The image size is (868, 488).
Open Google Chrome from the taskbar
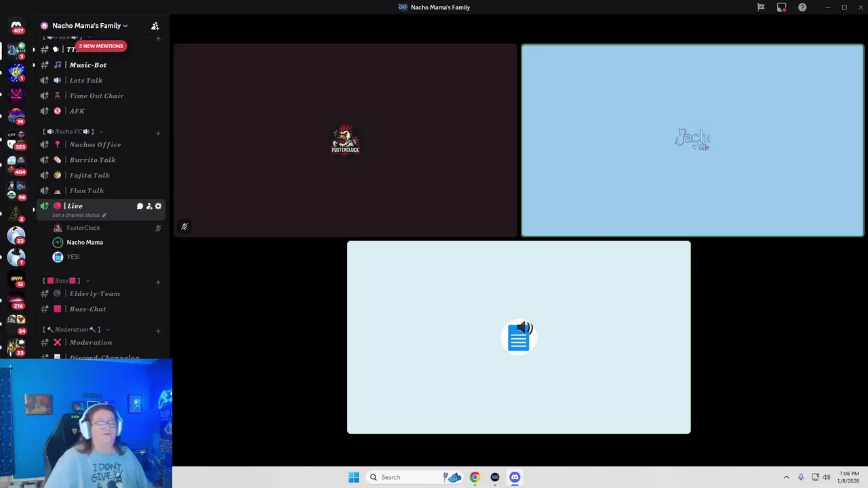coord(475,477)
